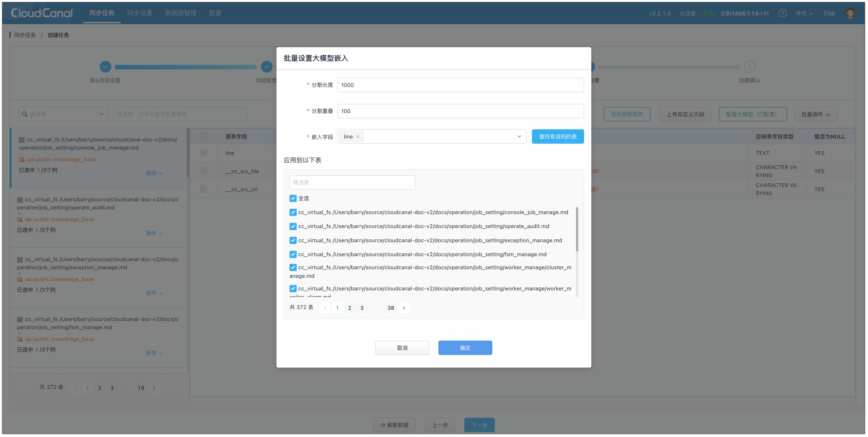868x437 pixels.
Task: Uncheck the operate_audit.md table checkbox
Action: pos(293,226)
